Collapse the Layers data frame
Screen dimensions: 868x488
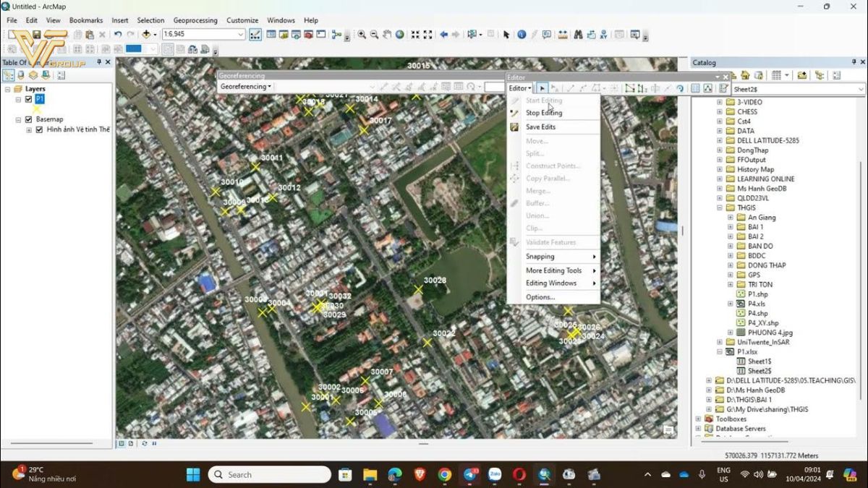pos(8,89)
